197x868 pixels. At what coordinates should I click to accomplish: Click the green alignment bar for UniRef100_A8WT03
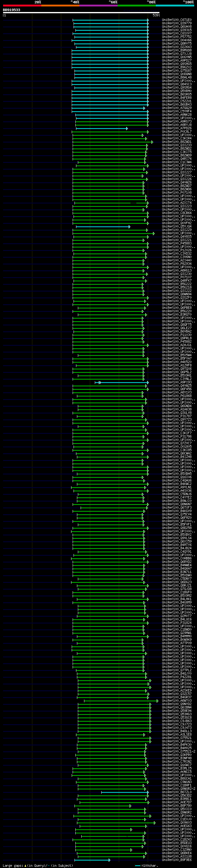(121, 701)
